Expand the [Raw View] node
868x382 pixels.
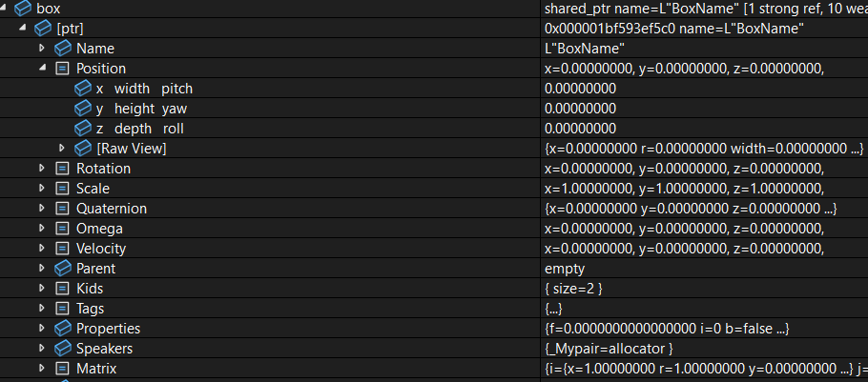(x=61, y=149)
